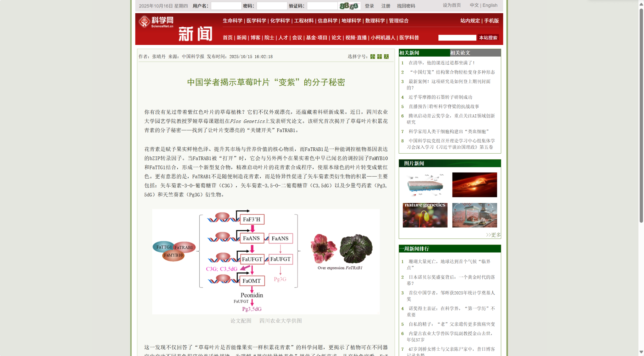Open the nature genetics picture news thumbnail
Image resolution: width=644 pixels, height=356 pixels.
425,215
